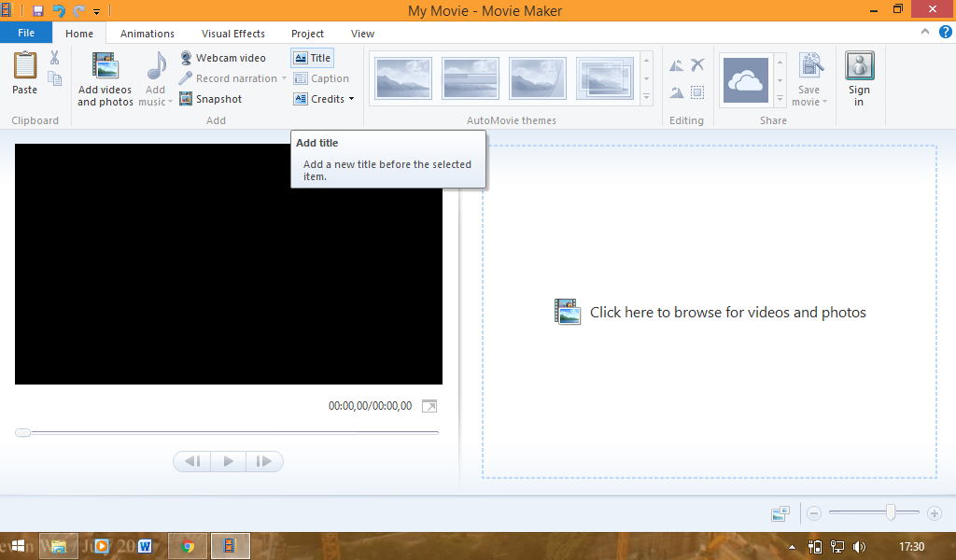Screen dimensions: 956x560
Task: Click Record narration microphone button
Action: coord(228,78)
